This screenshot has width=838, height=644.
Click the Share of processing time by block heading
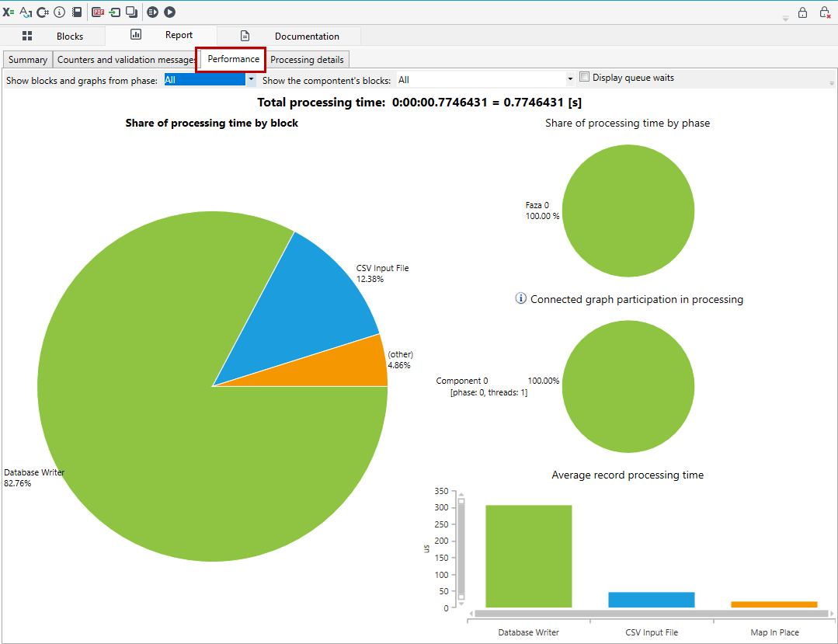pyautogui.click(x=212, y=123)
